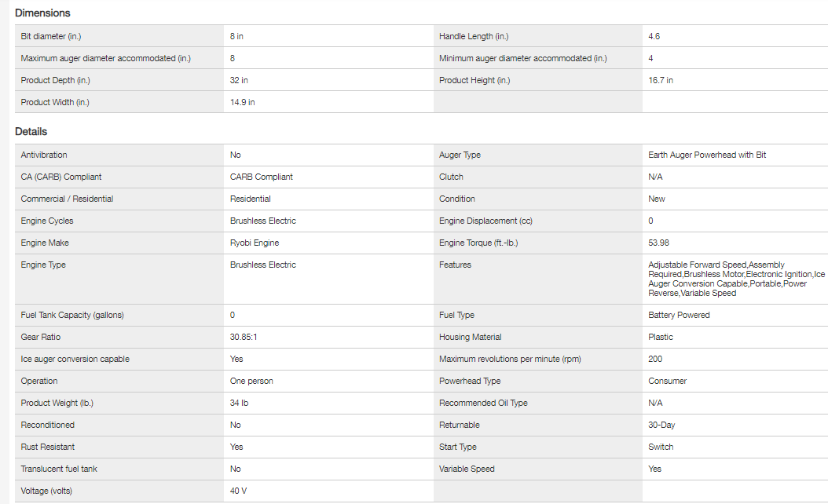Click the Voltage value 40 V
The height and width of the screenshot is (504, 828).
(x=239, y=491)
